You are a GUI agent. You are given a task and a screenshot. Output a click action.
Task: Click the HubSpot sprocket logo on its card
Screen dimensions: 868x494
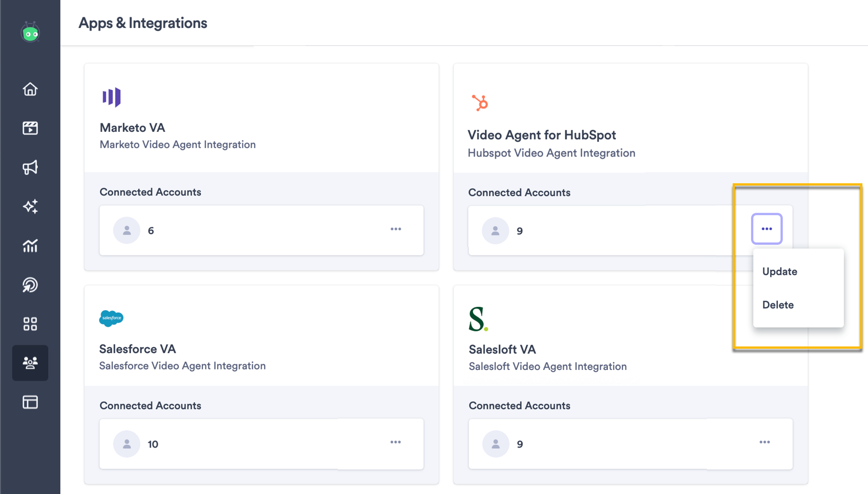pyautogui.click(x=480, y=102)
